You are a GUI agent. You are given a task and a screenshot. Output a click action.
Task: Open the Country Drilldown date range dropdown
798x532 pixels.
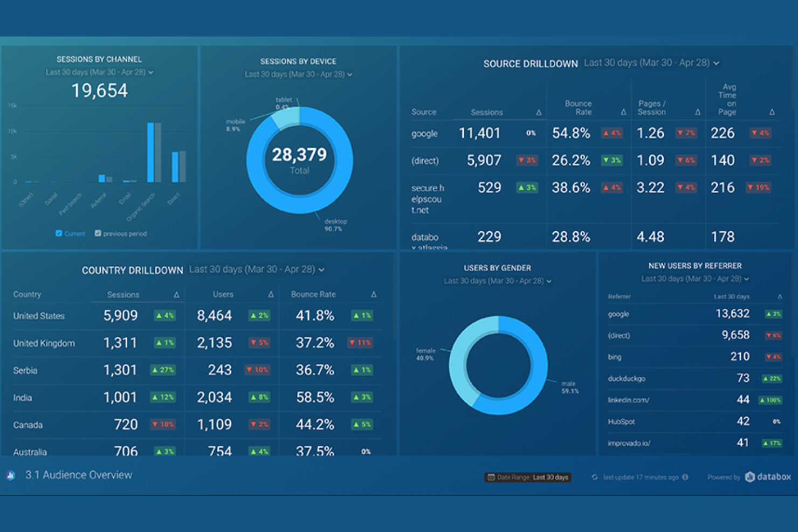coord(257,269)
